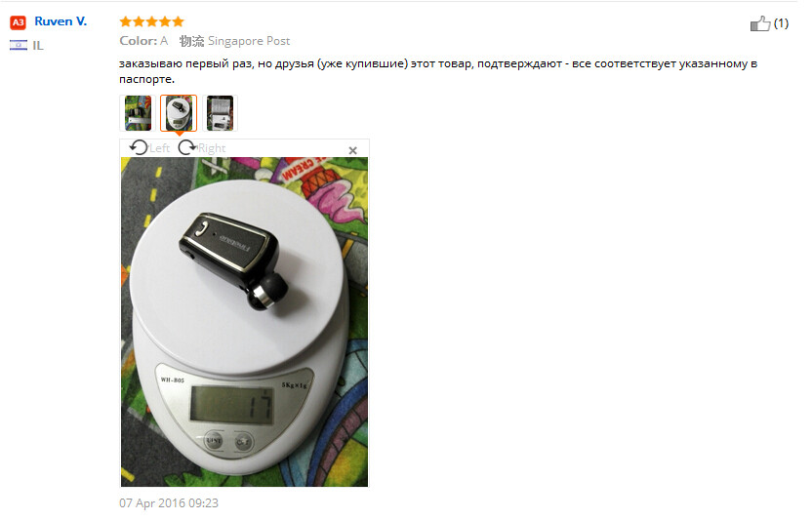812x520 pixels.
Task: Open Ruven V.'s profile link
Action: 61,21
